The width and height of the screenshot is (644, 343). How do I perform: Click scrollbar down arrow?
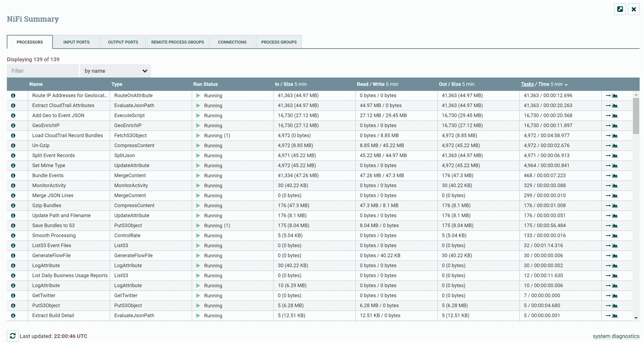coord(636,318)
